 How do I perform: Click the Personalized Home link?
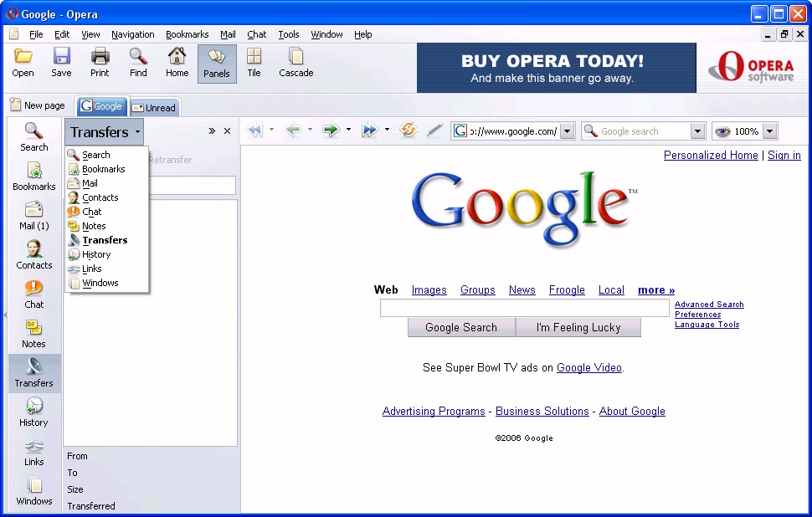pyautogui.click(x=711, y=156)
